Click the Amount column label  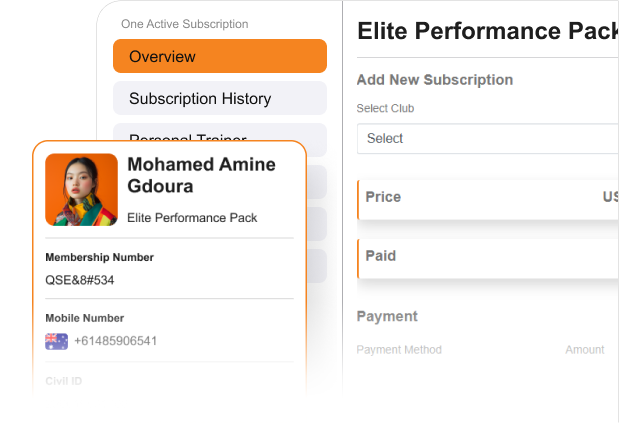coord(584,350)
